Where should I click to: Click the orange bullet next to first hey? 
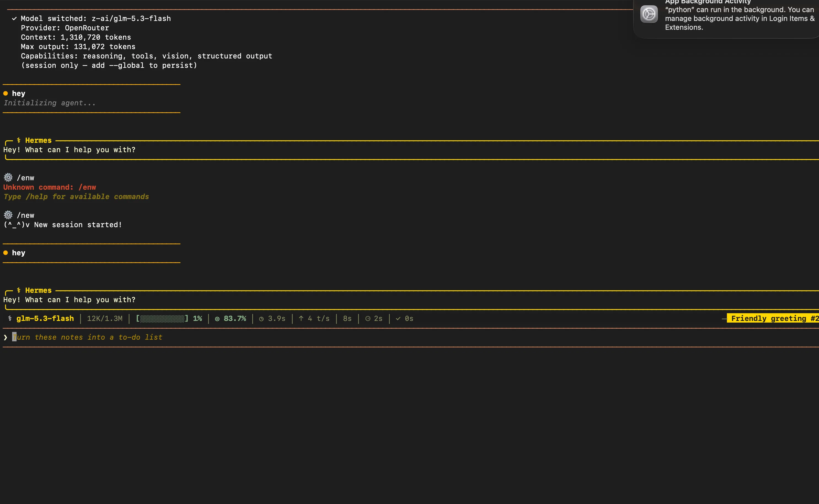5,93
